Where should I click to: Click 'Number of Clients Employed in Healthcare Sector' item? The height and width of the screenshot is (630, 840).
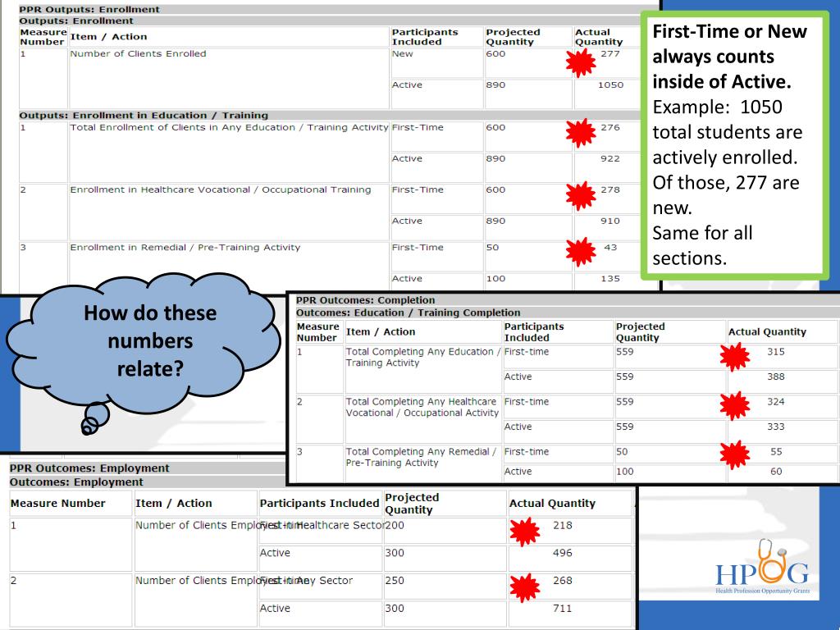[260, 525]
